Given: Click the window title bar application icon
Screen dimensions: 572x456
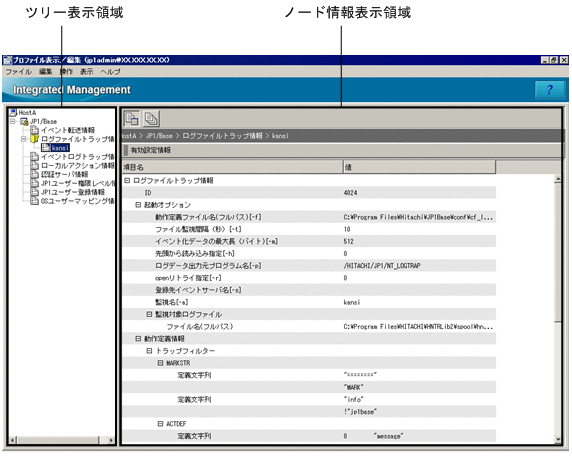Looking at the screenshot, I should pyautogui.click(x=8, y=60).
